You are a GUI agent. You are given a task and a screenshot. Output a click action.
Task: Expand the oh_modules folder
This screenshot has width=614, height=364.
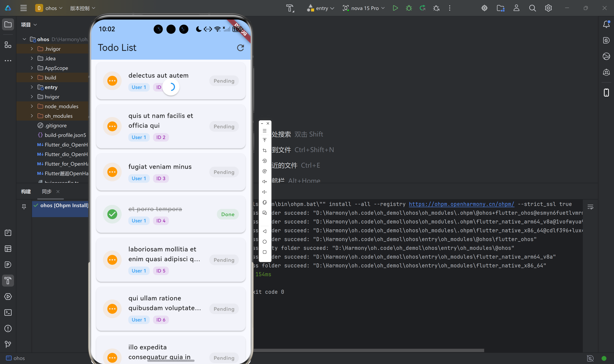[32, 116]
